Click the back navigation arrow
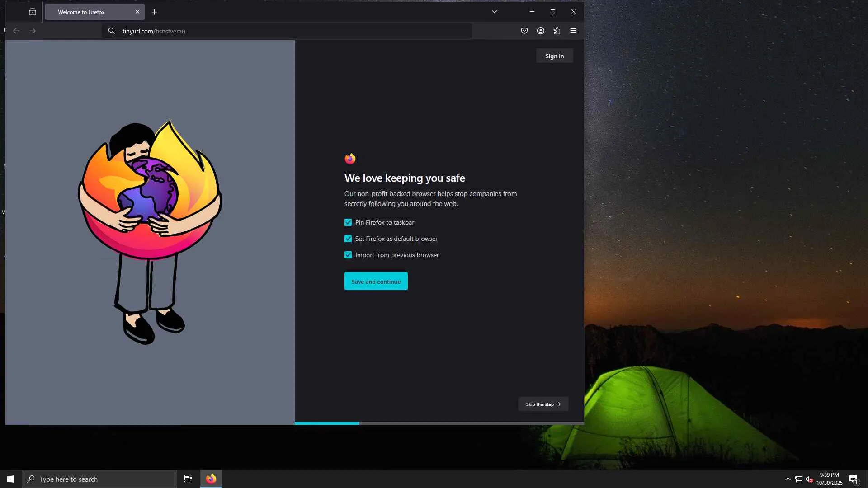868x488 pixels. click(x=16, y=31)
